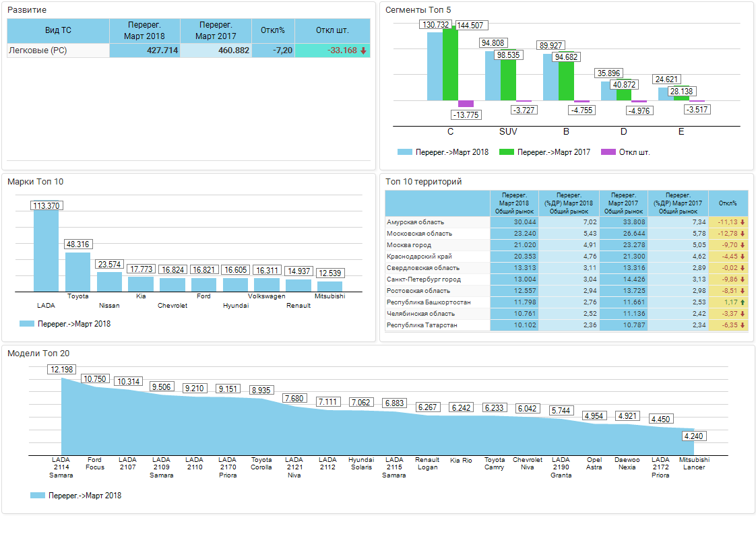This screenshot has height=534, width=756.
Task: Select the Московская область row name
Action: (x=419, y=234)
